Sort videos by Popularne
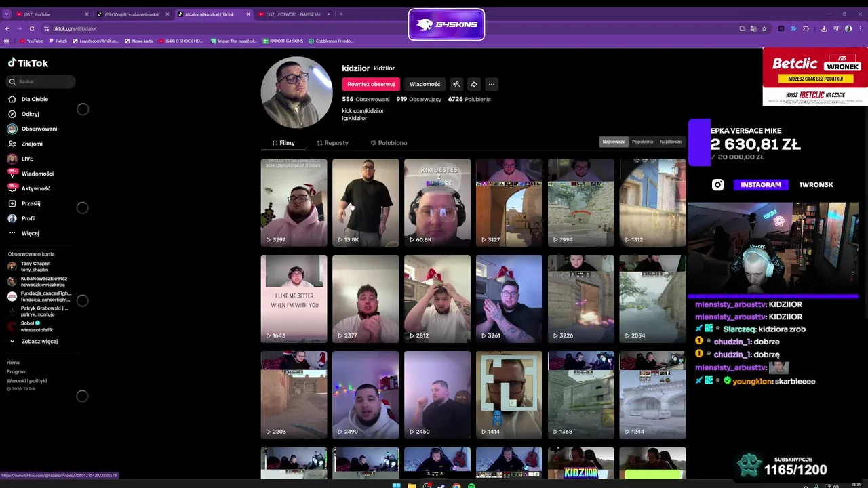This screenshot has width=868, height=488. coord(642,142)
